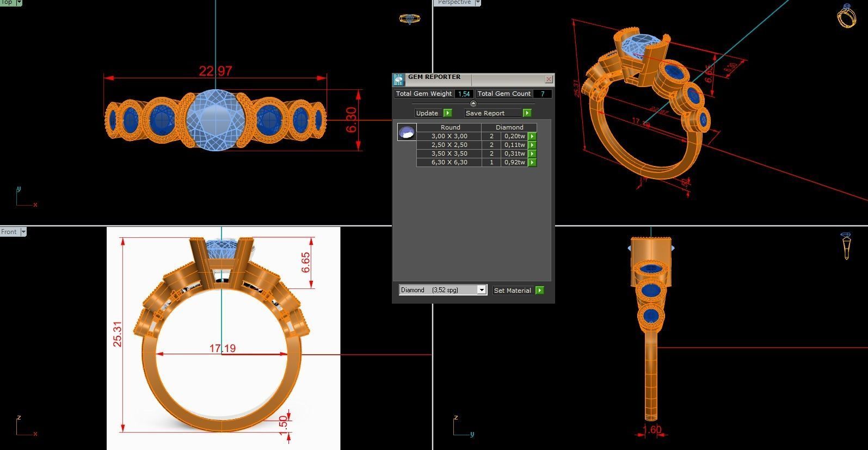Image resolution: width=868 pixels, height=450 pixels.
Task: Click the 0,11tw weight value
Action: (514, 145)
